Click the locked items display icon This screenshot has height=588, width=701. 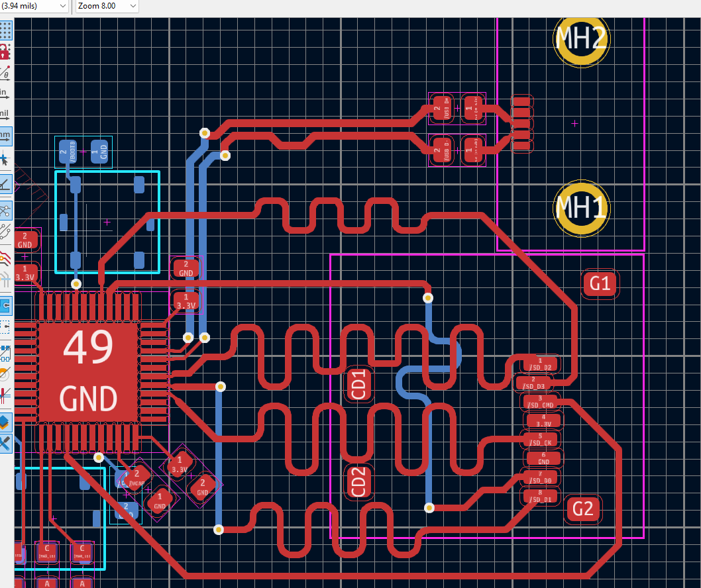tap(7, 52)
